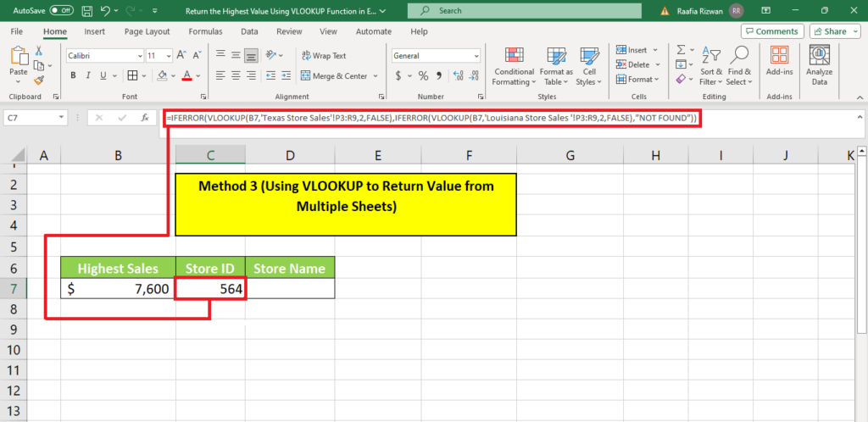Switch to the Formulas ribbon tab
The image size is (868, 422).
205,31
